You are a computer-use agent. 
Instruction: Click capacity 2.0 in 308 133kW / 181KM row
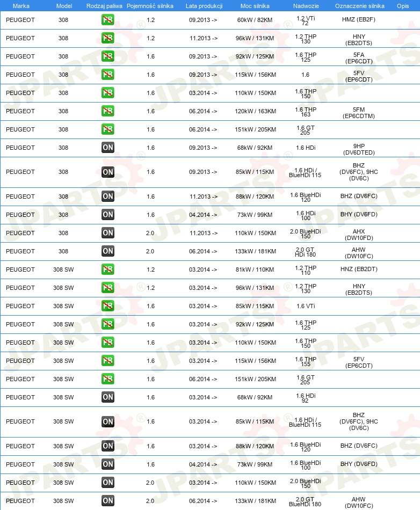click(150, 251)
